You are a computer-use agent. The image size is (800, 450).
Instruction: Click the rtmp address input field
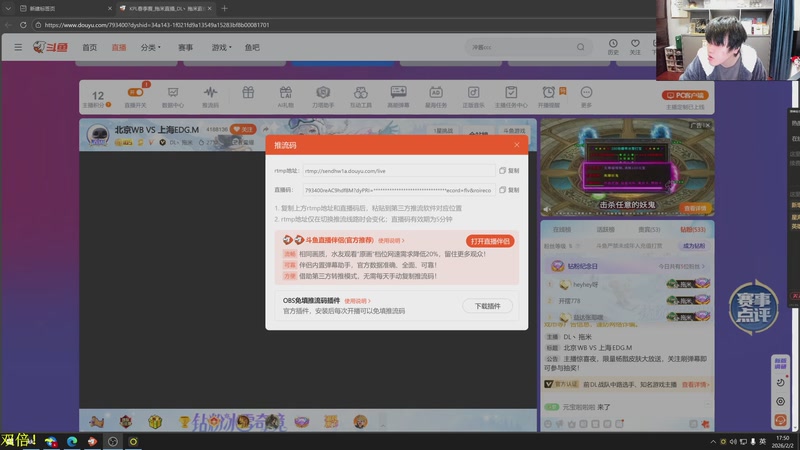click(398, 170)
